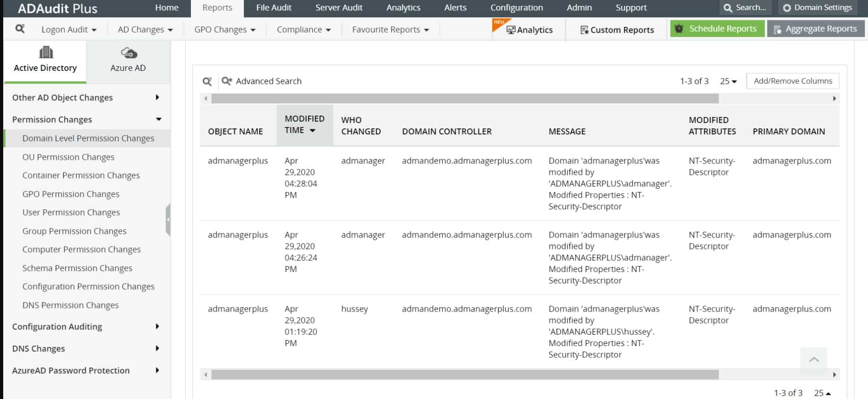Click the upper scrollbar's right arrow

pyautogui.click(x=834, y=98)
